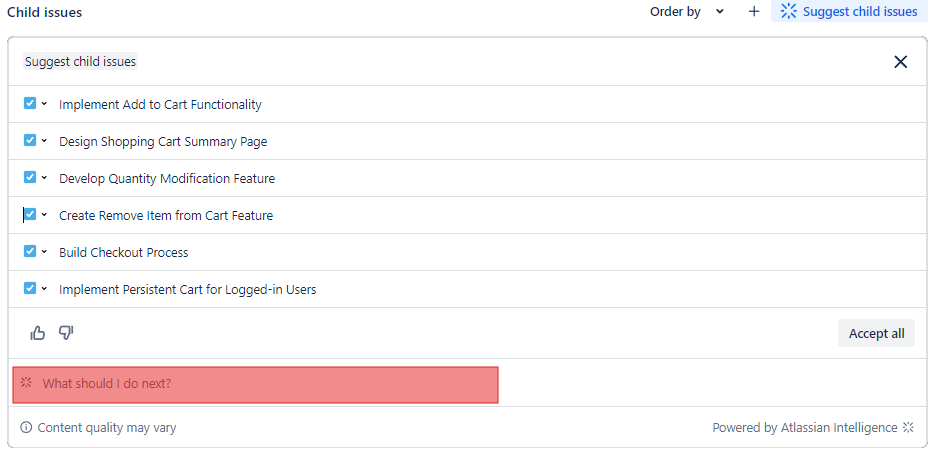The height and width of the screenshot is (452, 931).
Task: Click the plus icon to add child issue
Action: [x=754, y=12]
